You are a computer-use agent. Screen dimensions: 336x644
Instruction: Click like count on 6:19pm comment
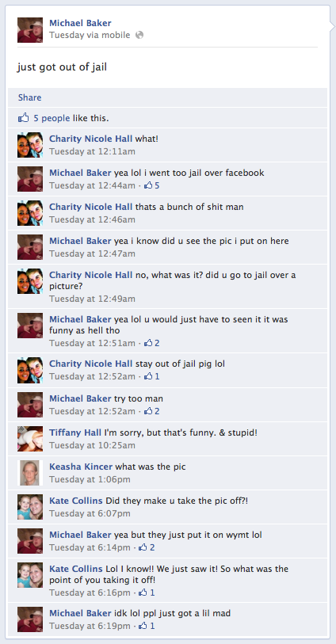(x=147, y=626)
